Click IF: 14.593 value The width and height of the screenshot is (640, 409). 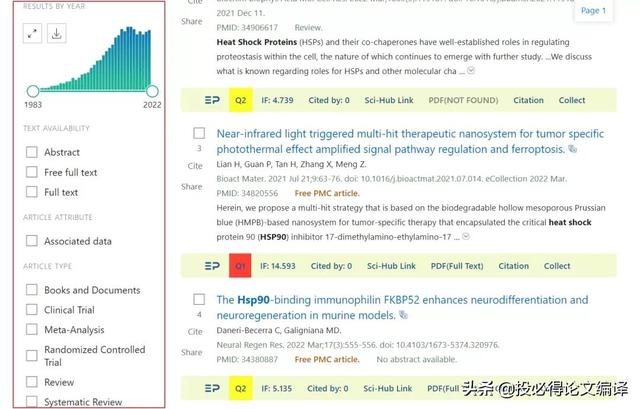(x=278, y=266)
